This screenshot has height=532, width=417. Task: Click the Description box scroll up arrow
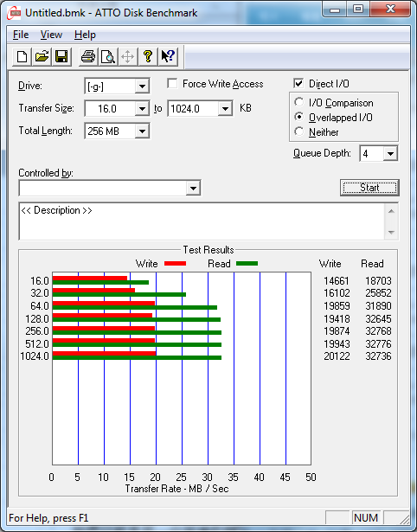[391, 211]
